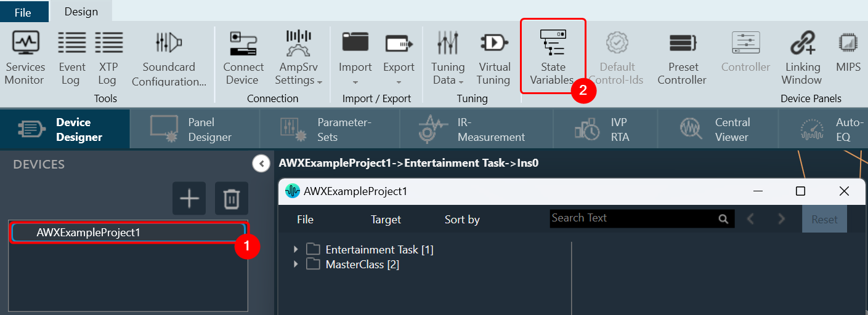868x315 pixels.
Task: Expand the Entertainment Task folder
Action: [296, 249]
